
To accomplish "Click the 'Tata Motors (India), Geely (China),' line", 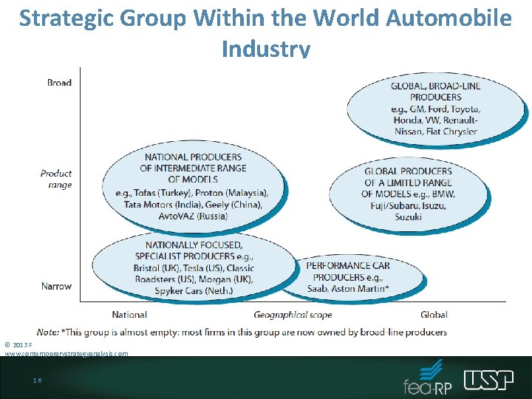I will (193, 205).
